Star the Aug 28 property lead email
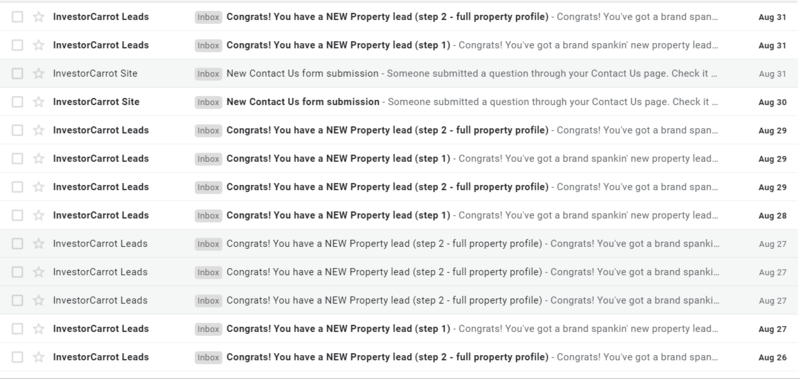This screenshot has width=800, height=379. click(x=39, y=215)
